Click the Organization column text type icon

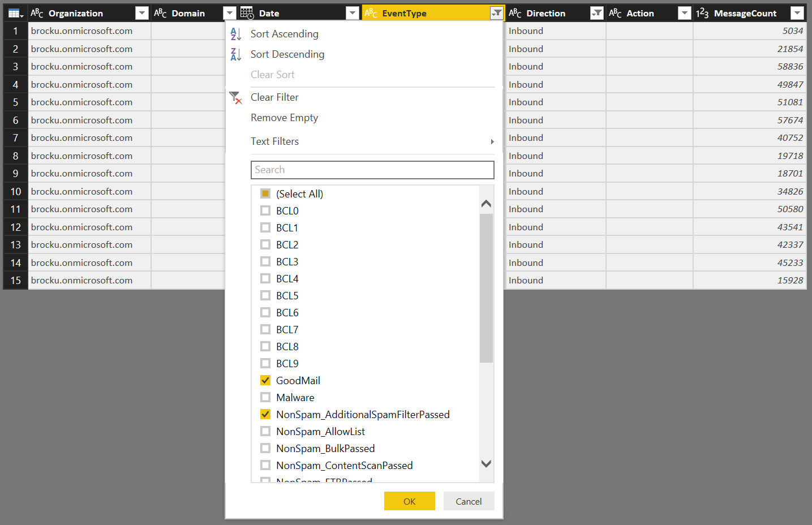tap(37, 13)
